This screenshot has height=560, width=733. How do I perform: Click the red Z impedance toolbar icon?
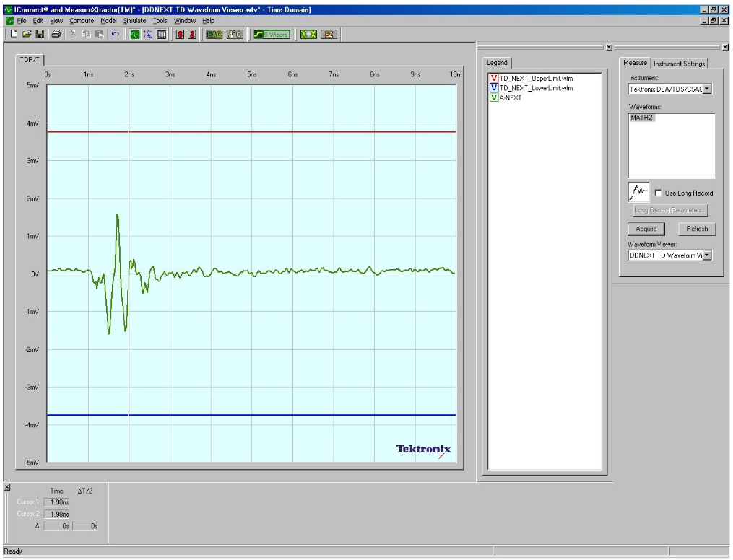[191, 34]
